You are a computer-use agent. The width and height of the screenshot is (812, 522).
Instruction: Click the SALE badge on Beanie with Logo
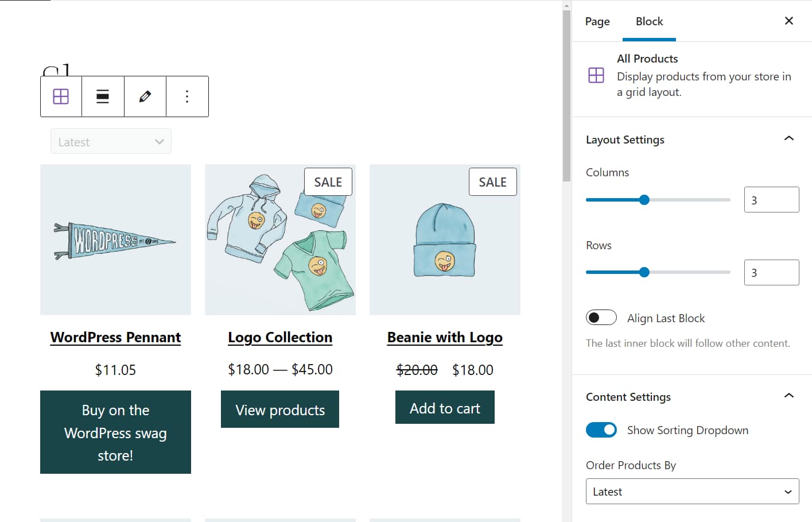point(492,182)
